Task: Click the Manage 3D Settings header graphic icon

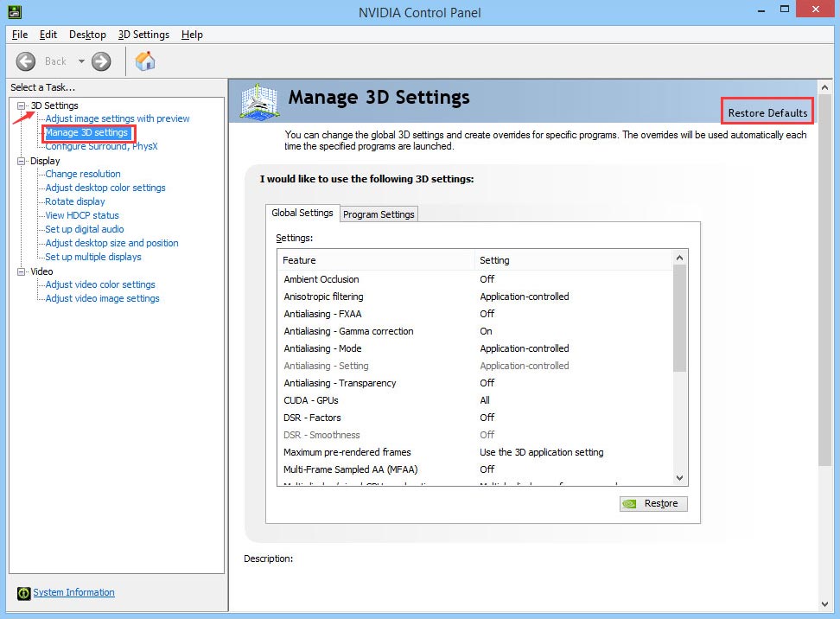Action: (x=258, y=99)
